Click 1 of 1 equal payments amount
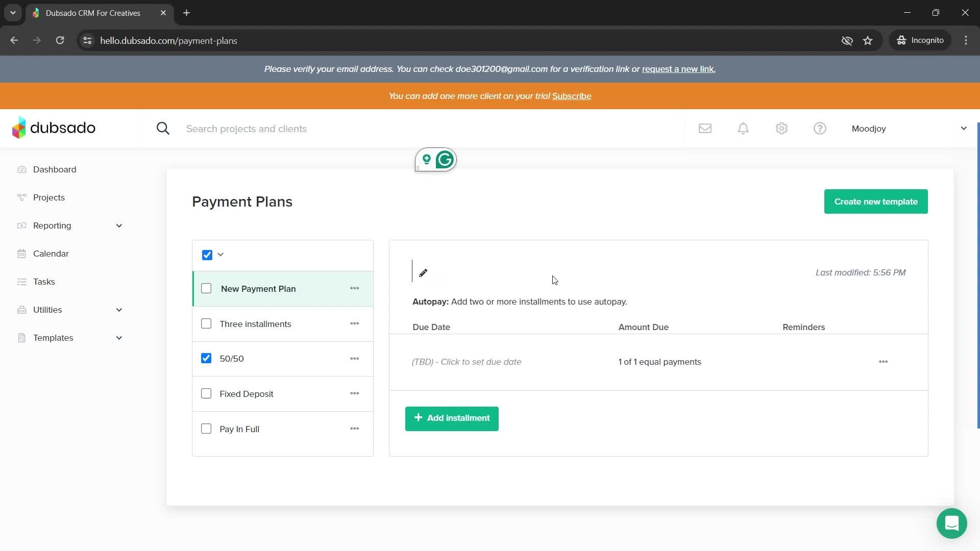This screenshot has height=551, width=980. pyautogui.click(x=659, y=362)
